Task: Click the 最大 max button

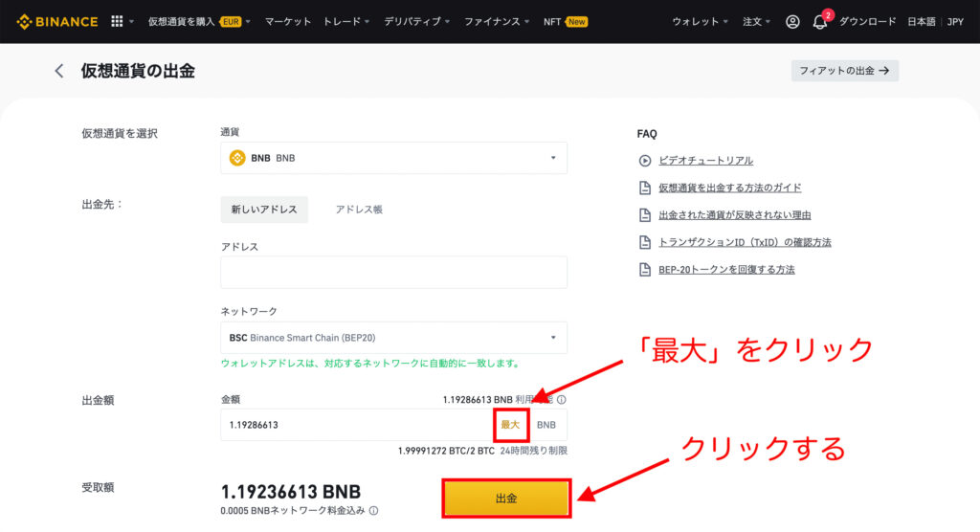Action: click(x=511, y=425)
